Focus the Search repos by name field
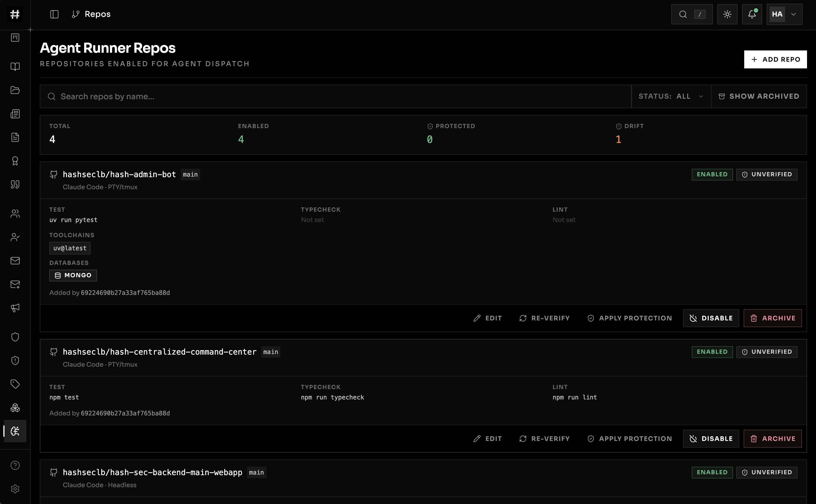 [x=335, y=96]
